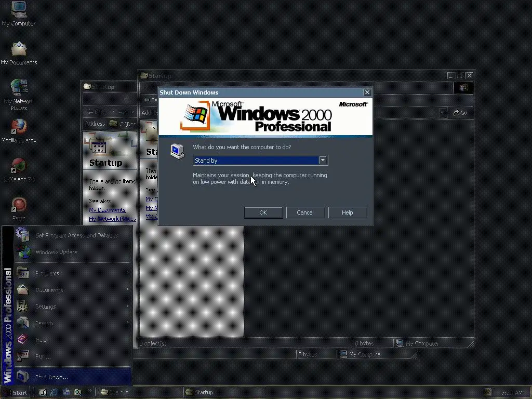Open Search submenu in Start menu
The width and height of the screenshot is (532, 399).
point(73,323)
